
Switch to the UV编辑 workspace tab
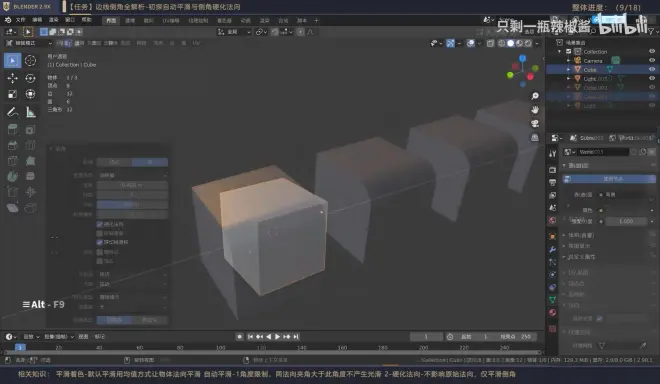tap(171, 20)
